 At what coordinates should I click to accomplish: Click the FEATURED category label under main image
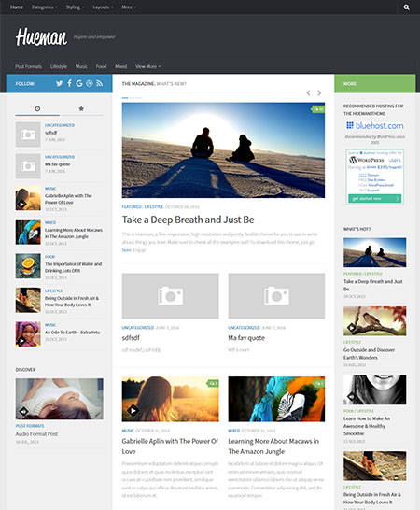click(132, 206)
